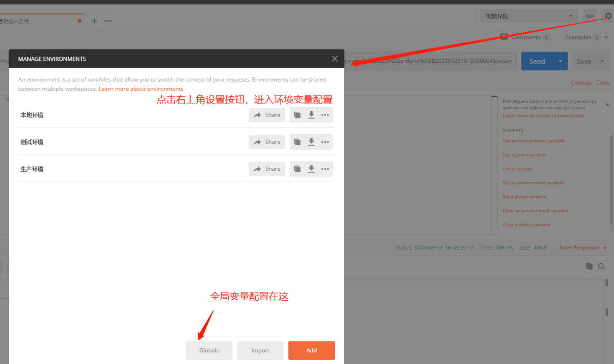
Task: Expand the Save Response dropdown
Action: click(605, 248)
